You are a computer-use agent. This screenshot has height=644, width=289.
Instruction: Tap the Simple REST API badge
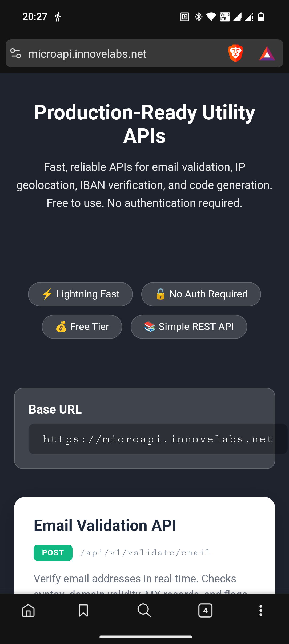[x=189, y=327]
